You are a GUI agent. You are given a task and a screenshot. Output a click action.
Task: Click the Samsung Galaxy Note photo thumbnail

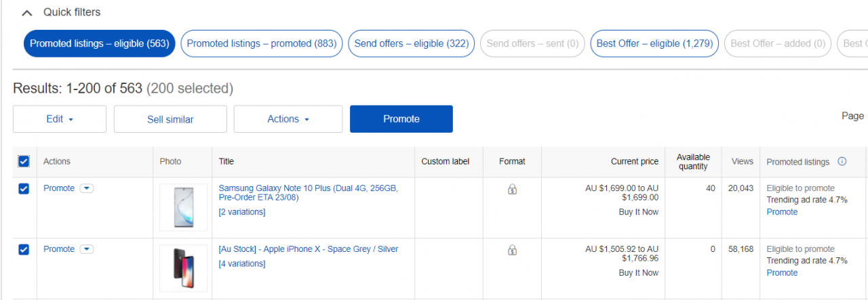click(x=183, y=207)
